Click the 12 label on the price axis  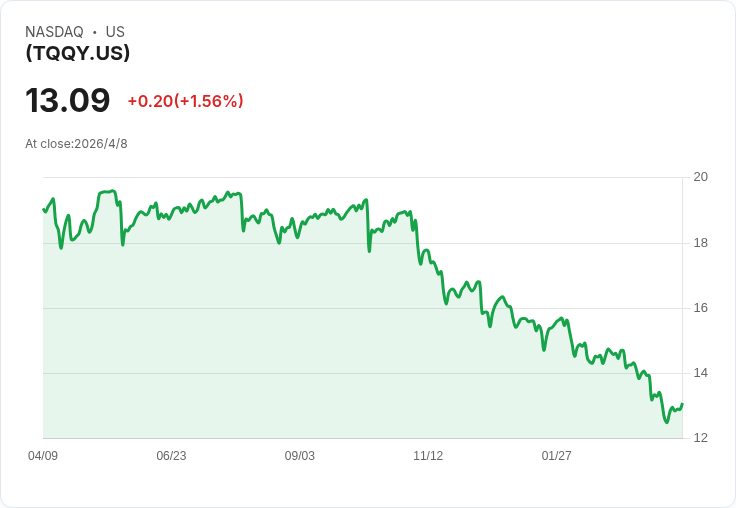pos(701,438)
